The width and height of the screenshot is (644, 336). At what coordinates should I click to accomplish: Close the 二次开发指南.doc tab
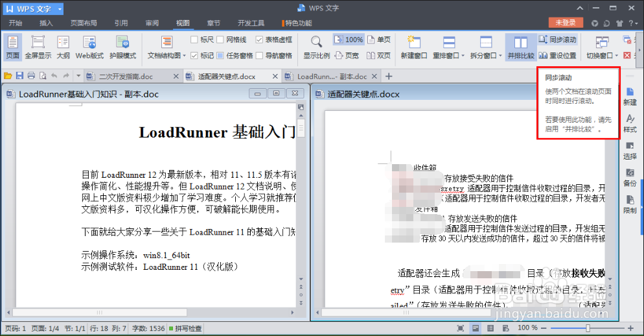[x=176, y=77]
